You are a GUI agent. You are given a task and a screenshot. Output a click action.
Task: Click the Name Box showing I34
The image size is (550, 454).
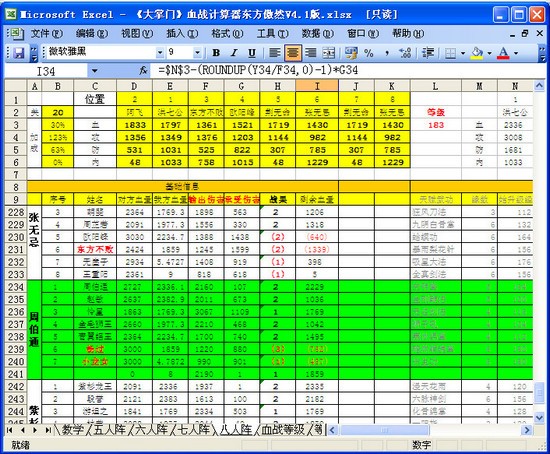[46, 71]
